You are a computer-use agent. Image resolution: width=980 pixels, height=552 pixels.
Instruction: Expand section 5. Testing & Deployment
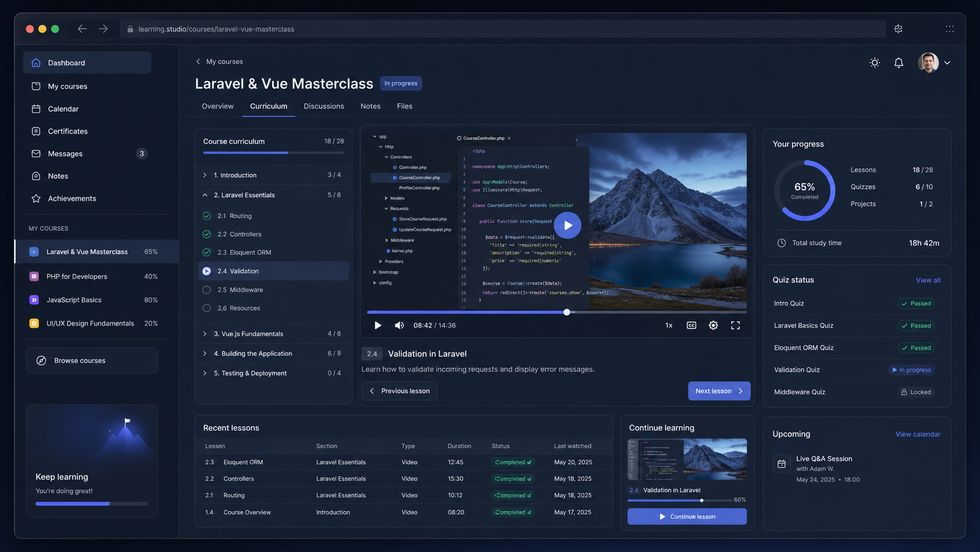(x=205, y=373)
